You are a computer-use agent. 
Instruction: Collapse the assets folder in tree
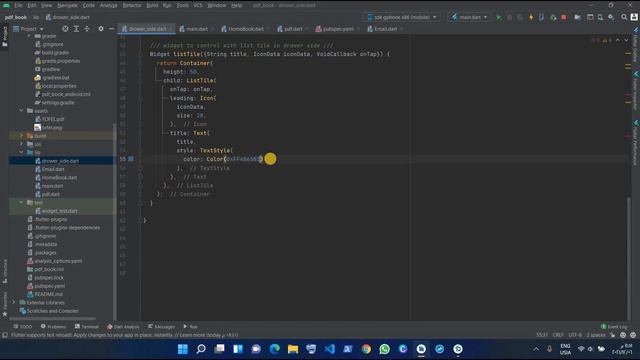22,111
